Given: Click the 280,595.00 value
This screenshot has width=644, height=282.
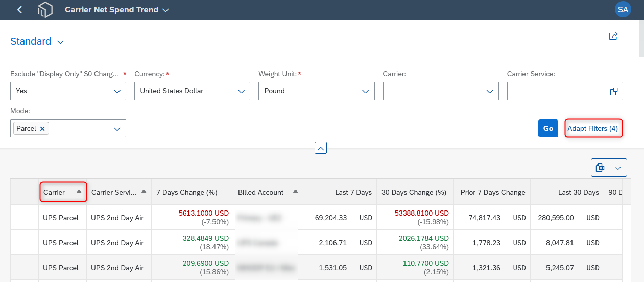Looking at the screenshot, I should tap(556, 218).
